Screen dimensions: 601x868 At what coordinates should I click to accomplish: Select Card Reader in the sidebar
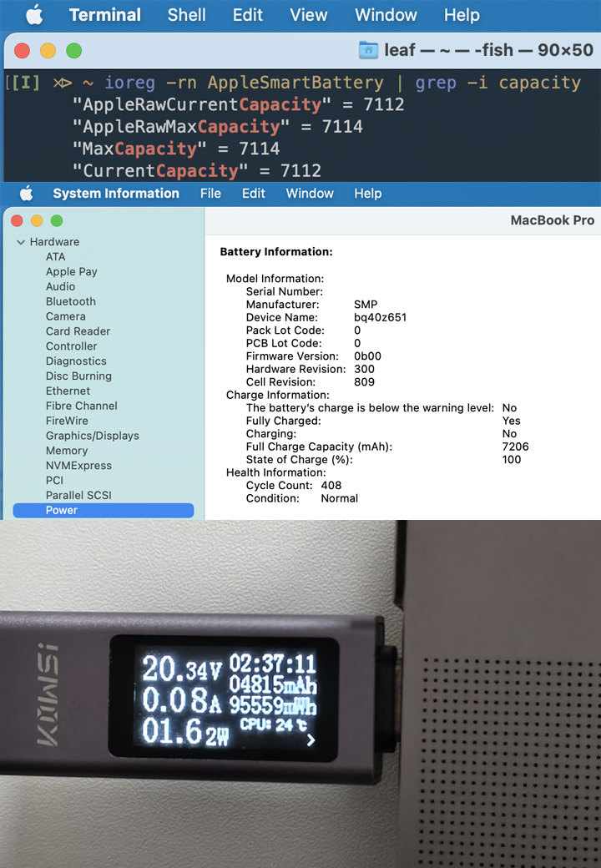78,331
